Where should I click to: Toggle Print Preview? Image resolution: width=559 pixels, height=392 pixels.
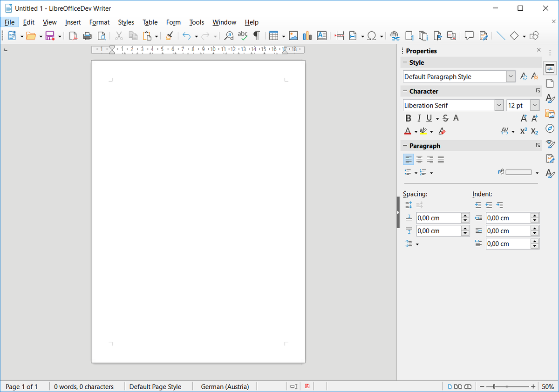click(x=102, y=36)
